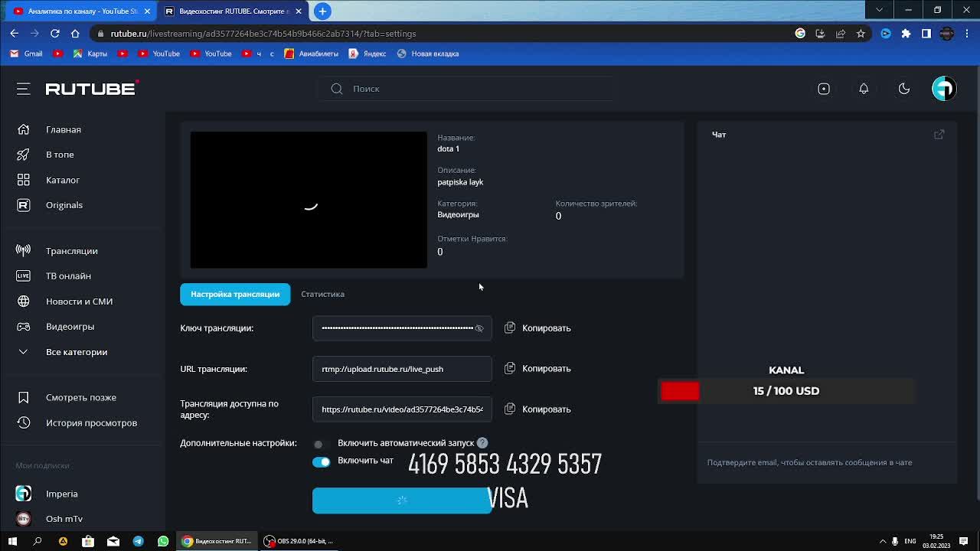This screenshot has width=980, height=551.
Task: Copy the stream address link
Action: tap(537, 409)
